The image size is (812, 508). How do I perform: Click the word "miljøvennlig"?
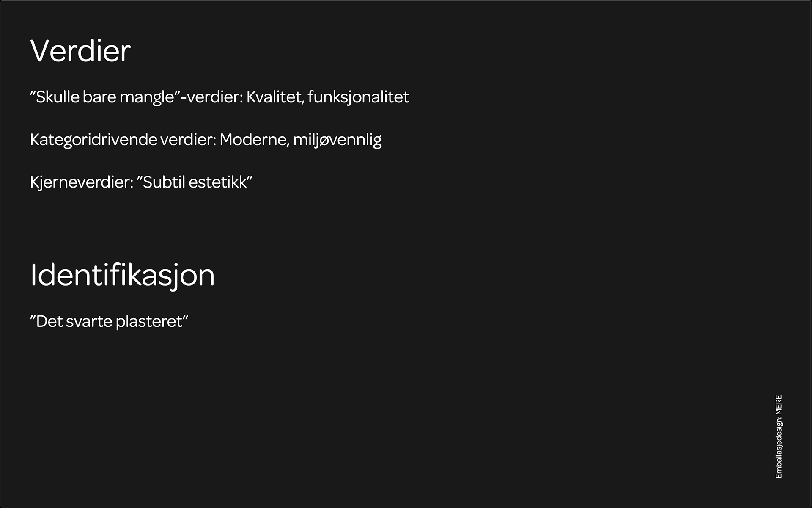(337, 140)
